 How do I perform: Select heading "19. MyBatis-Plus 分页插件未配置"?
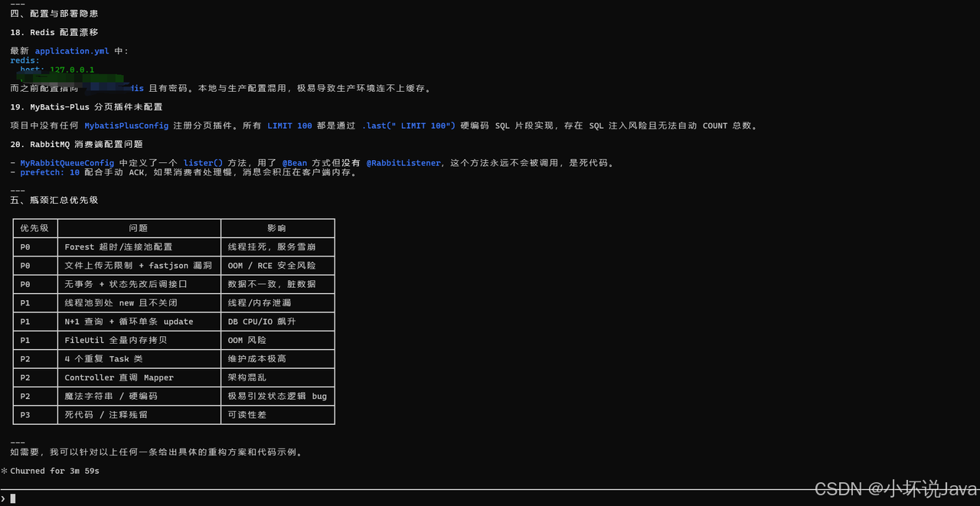[x=87, y=107]
